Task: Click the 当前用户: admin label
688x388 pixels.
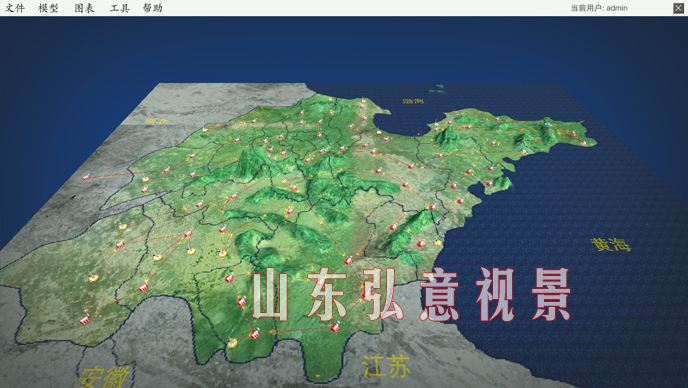Action: pos(599,8)
